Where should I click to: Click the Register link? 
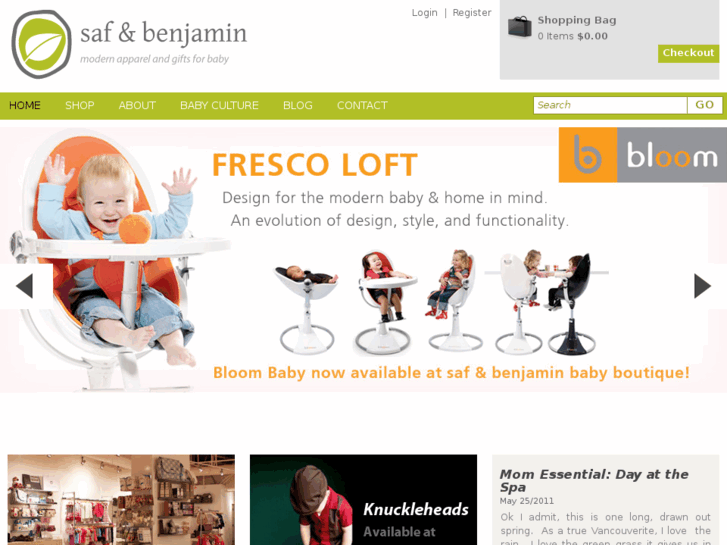click(472, 13)
